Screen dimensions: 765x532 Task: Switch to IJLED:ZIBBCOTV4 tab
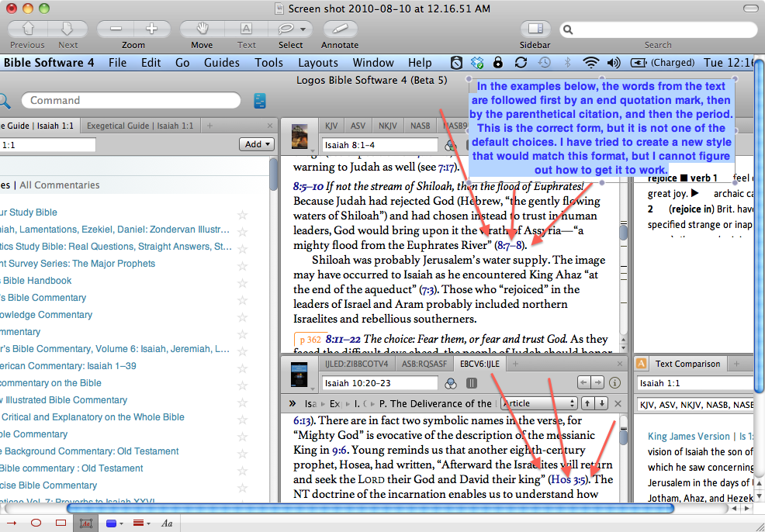tap(357, 364)
